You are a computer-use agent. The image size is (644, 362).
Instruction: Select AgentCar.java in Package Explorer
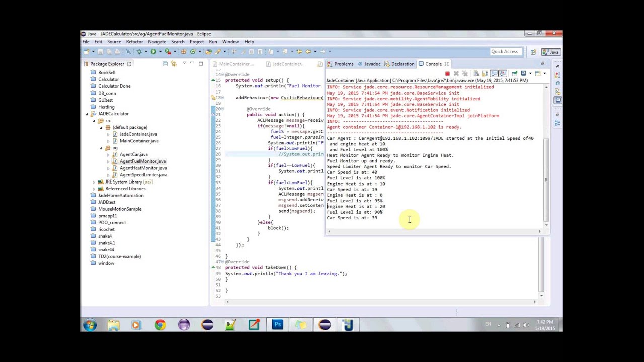coord(133,154)
